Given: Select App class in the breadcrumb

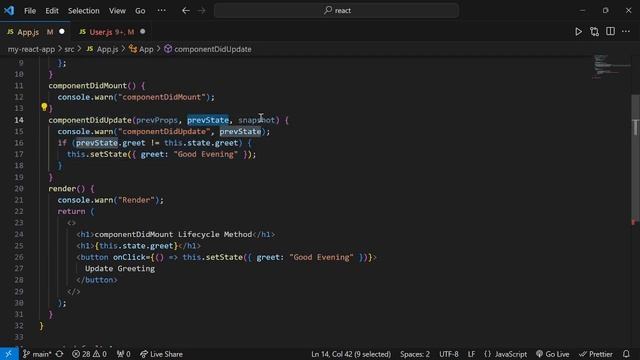Looking at the screenshot, I should click(141, 49).
